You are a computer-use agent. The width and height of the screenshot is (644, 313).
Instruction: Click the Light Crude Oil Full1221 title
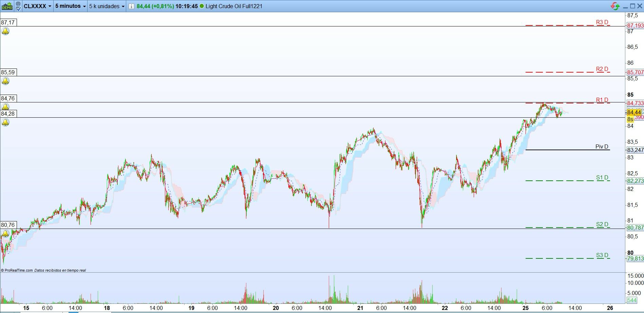click(x=234, y=6)
